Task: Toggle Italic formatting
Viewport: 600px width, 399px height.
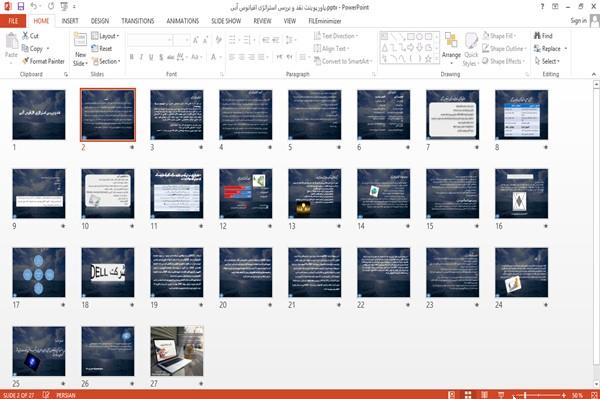Action: coord(141,57)
